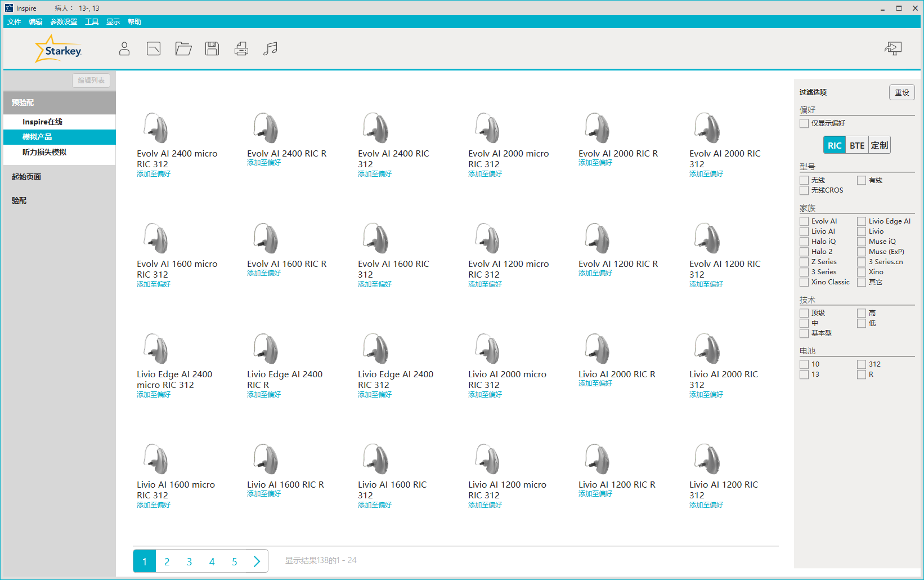
Task: Choose Livio Edge AI 2400 RIC R image
Action: [x=266, y=349]
